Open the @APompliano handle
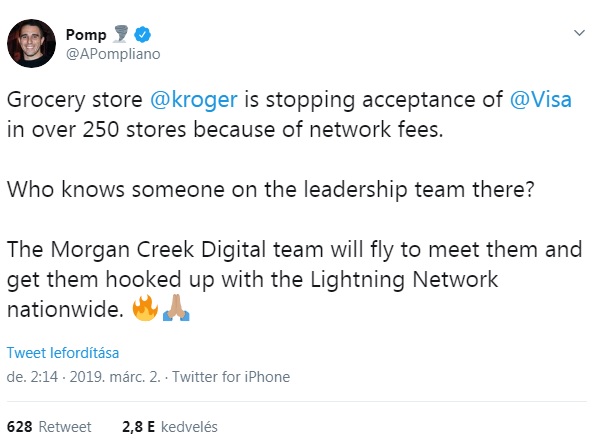This screenshot has height=447, width=595. click(113, 54)
